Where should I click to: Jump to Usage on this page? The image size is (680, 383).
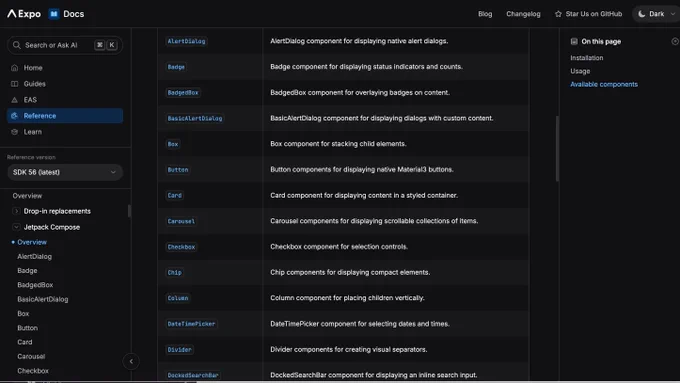tap(580, 71)
